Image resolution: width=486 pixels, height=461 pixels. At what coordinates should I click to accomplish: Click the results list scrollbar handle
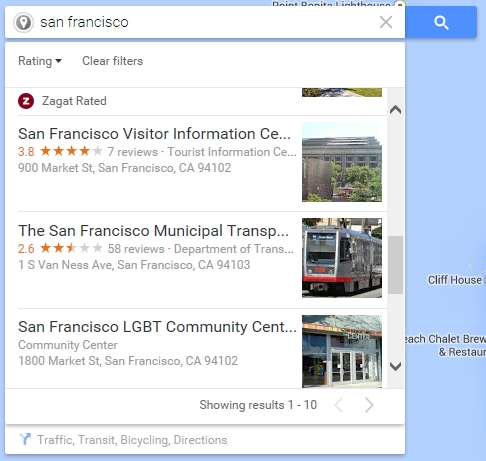point(395,265)
